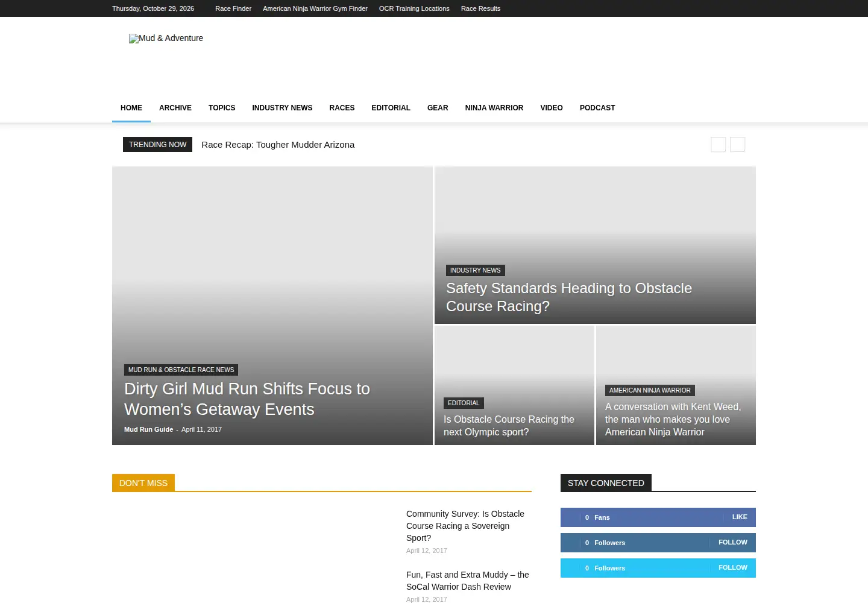The image size is (868, 603).
Task: Click FOLOW on dark blue Followers bar
Action: pyautogui.click(x=733, y=542)
